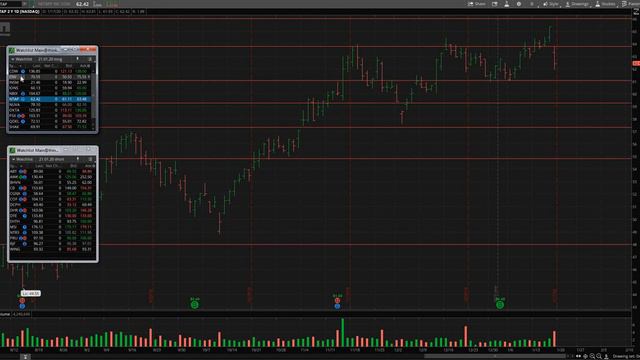This screenshot has width=640, height=360.
Task: Select the CB row with last 153.93
Action: [52, 188]
